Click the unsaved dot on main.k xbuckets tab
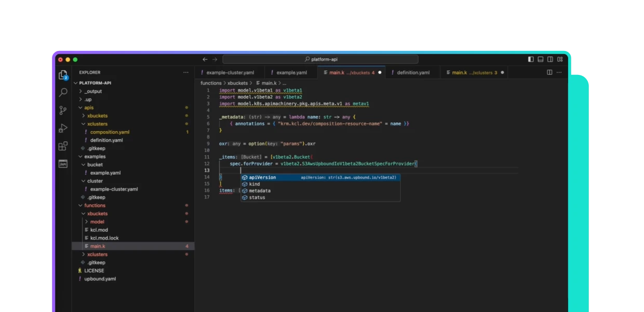Image resolution: width=644 pixels, height=312 pixels. click(380, 73)
